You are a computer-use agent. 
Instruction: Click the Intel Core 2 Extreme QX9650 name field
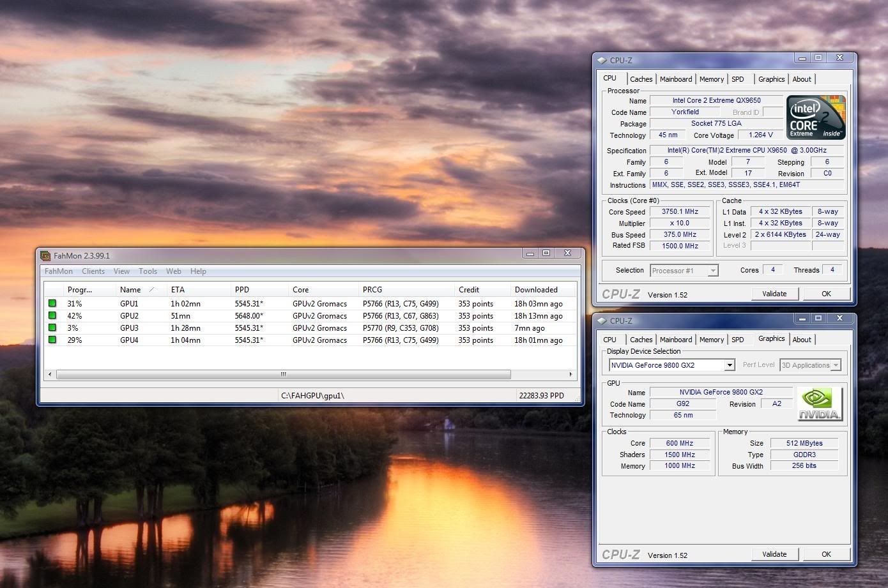pyautogui.click(x=716, y=101)
